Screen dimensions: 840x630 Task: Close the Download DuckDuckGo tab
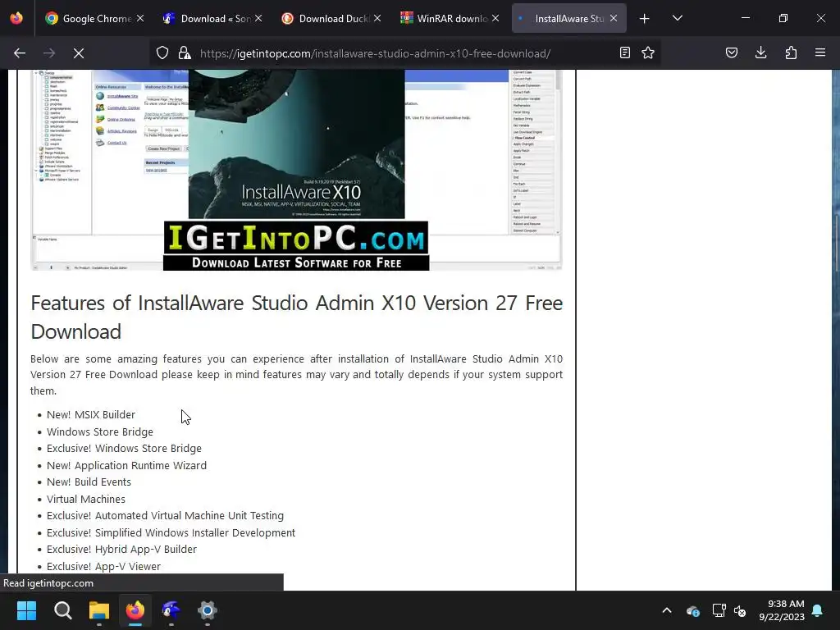pos(377,18)
